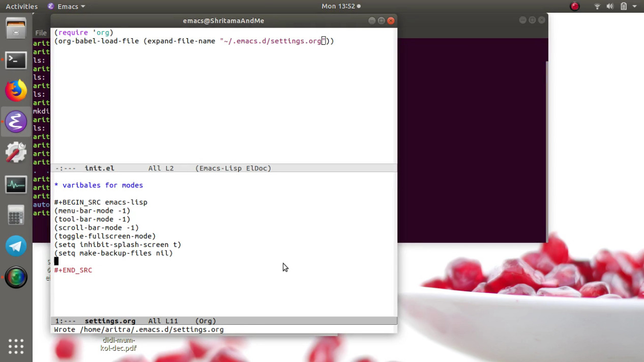This screenshot has width=644, height=362.
Task: Open the Wi-Fi network indicator
Action: 597,7
